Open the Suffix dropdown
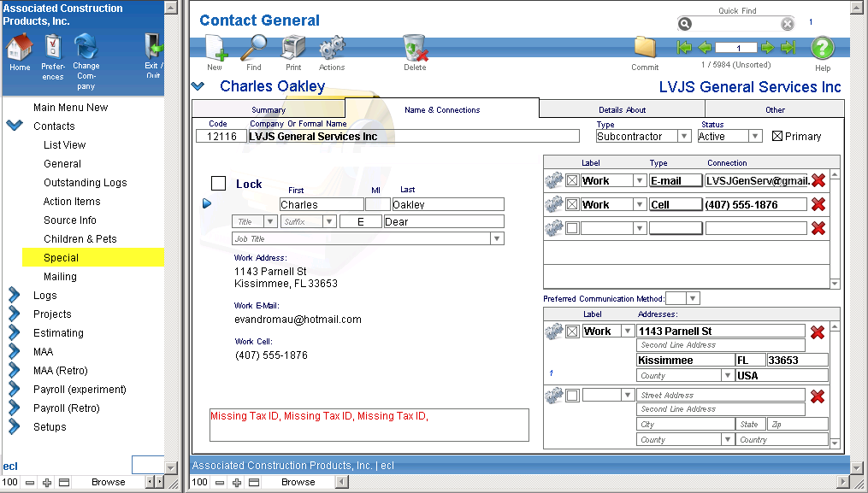The height and width of the screenshot is (493, 868). point(329,221)
